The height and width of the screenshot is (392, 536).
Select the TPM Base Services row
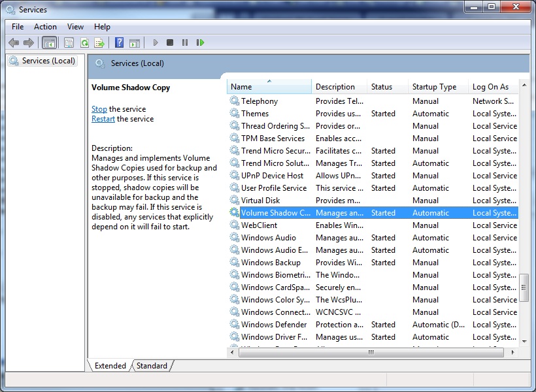click(x=373, y=138)
